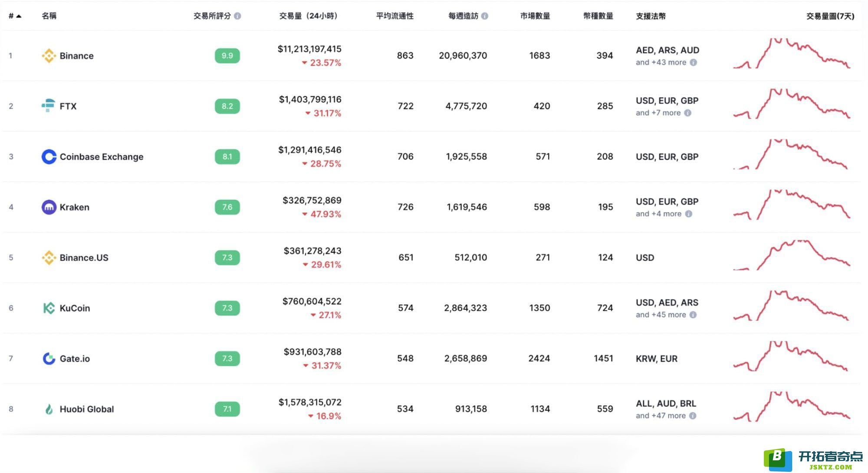This screenshot has width=868, height=473.
Task: Click FTX volume $1,403,799,116
Action: tap(310, 99)
